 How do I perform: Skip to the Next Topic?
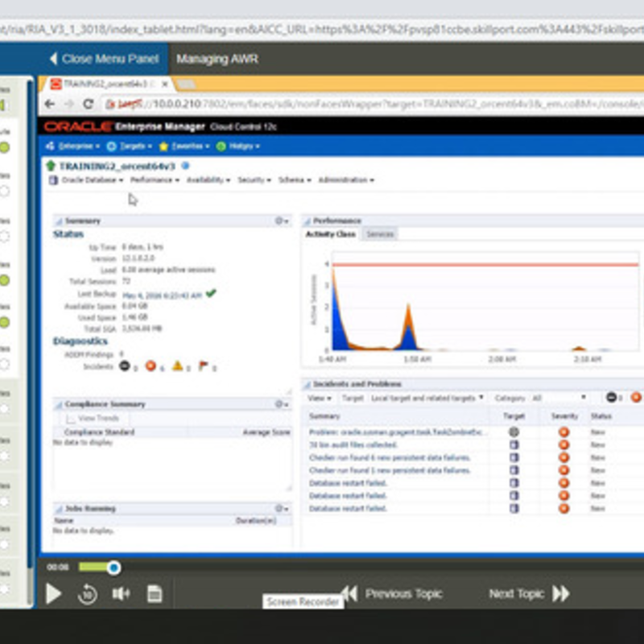(530, 594)
